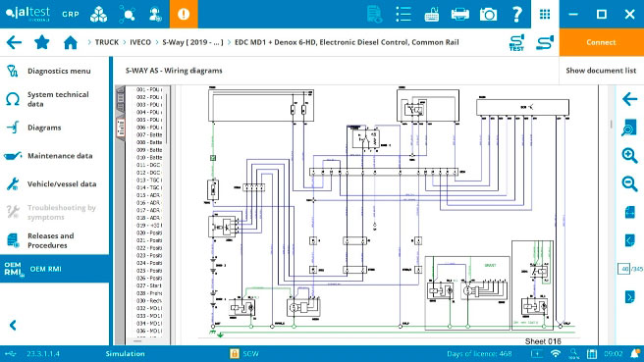
Task: Open the apps grid icon
Action: pyautogui.click(x=545, y=14)
